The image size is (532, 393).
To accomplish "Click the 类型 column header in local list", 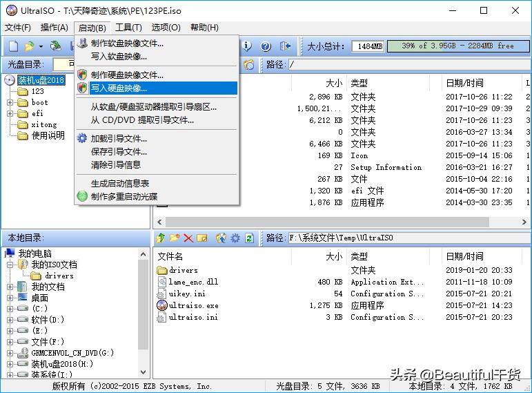I will click(388, 256).
